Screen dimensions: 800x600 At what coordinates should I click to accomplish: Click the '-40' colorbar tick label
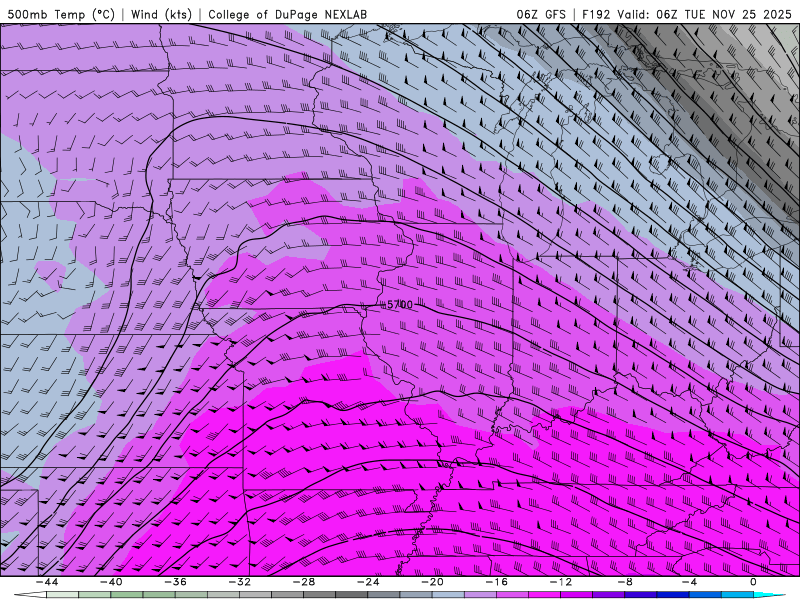(x=111, y=582)
